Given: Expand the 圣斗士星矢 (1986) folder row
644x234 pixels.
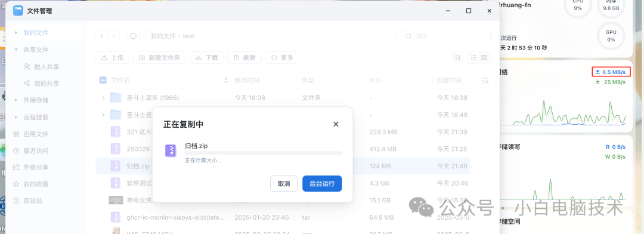Looking at the screenshot, I should pyautogui.click(x=103, y=97).
